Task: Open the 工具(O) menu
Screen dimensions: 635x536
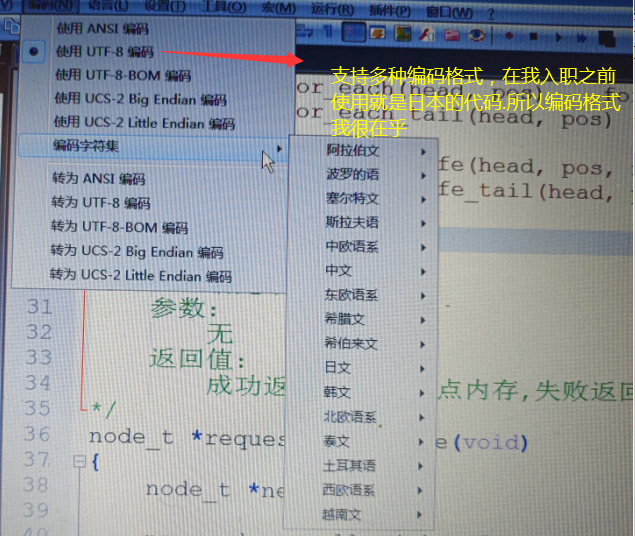Action: click(x=224, y=7)
